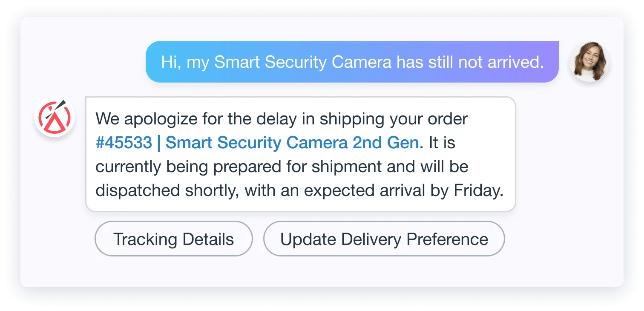Image resolution: width=644 pixels, height=311 pixels.
Task: Click the customer's profile photo avatar
Action: coord(589,61)
